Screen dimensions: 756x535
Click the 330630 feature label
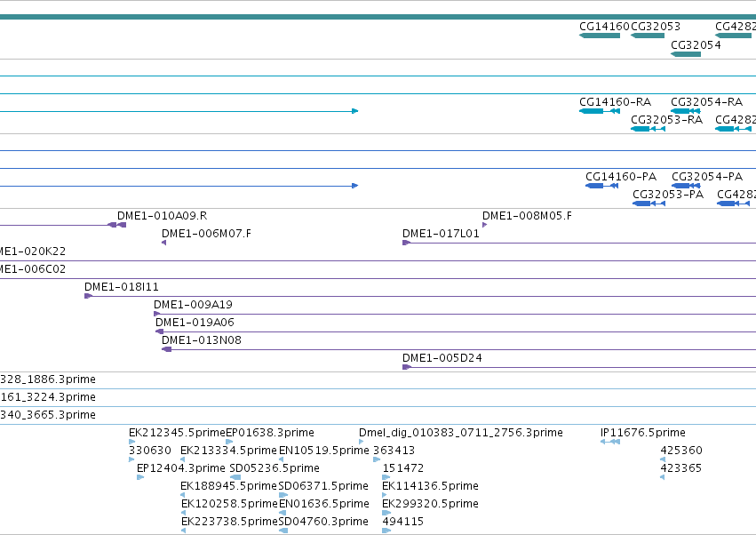point(150,451)
